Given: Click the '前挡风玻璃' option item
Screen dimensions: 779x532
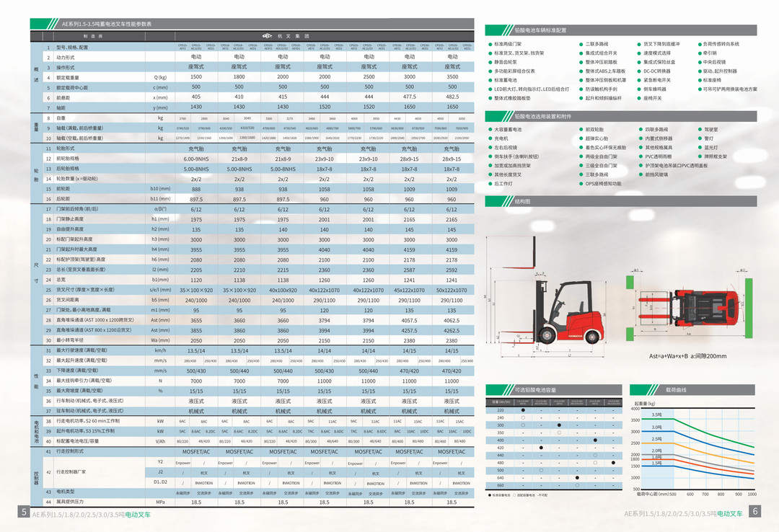Looking at the screenshot, I should point(656,174).
